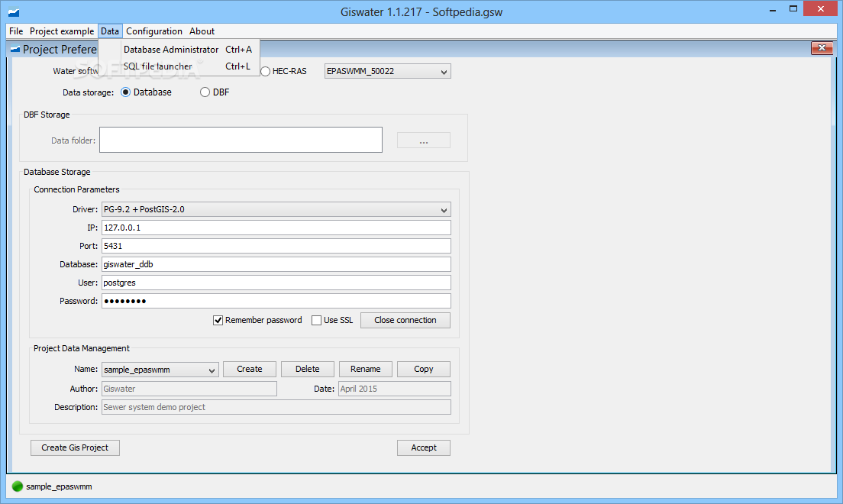The image size is (843, 504).
Task: Close the Project Preferences inner window
Action: click(x=822, y=48)
